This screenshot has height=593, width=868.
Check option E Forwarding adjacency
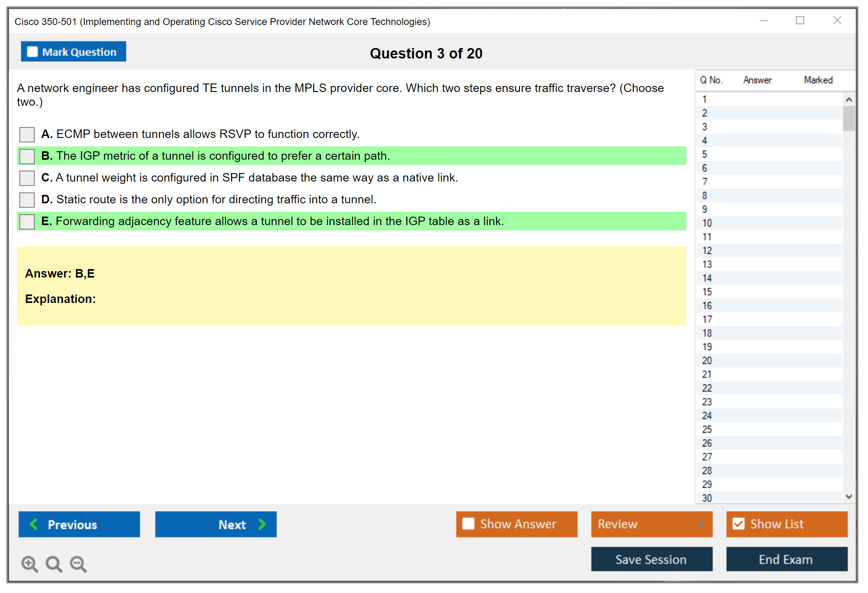(27, 221)
